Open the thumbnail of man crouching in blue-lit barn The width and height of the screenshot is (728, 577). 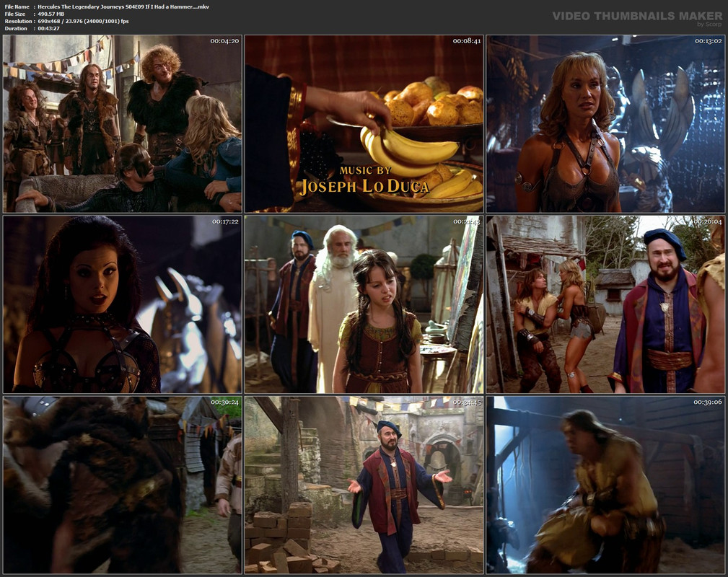coord(605,485)
